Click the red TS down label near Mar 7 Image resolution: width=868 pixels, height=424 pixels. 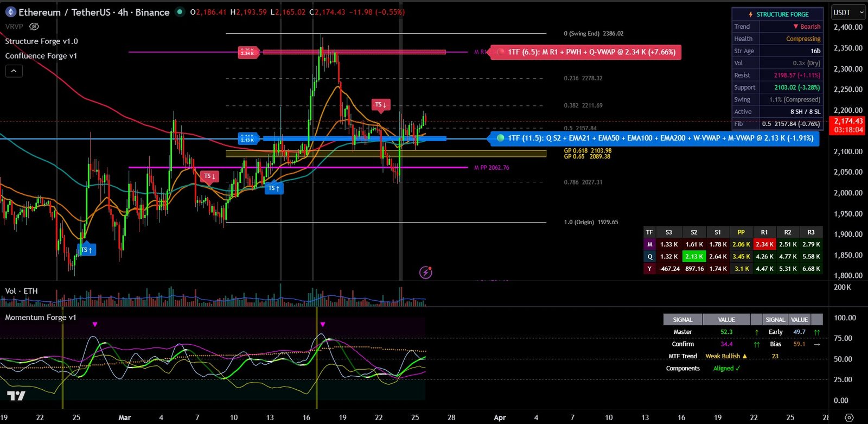tap(209, 176)
